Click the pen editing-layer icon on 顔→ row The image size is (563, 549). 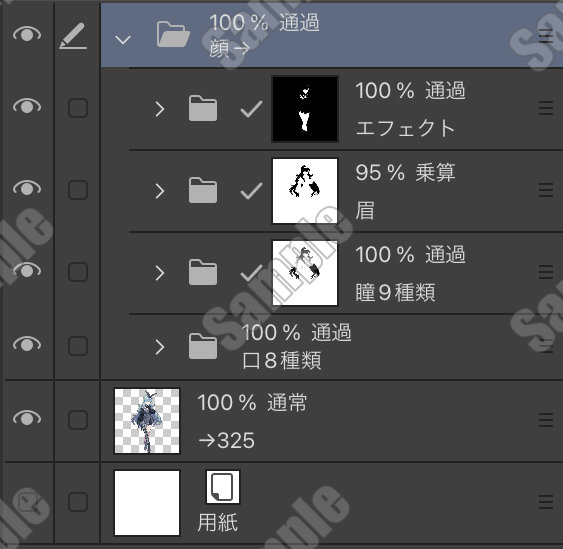click(x=73, y=36)
